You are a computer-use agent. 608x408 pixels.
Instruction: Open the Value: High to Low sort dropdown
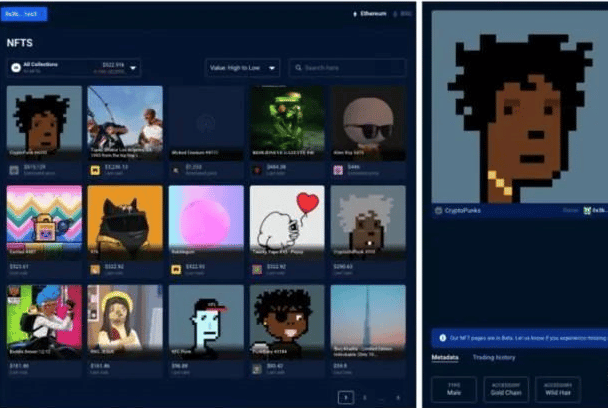pyautogui.click(x=242, y=68)
